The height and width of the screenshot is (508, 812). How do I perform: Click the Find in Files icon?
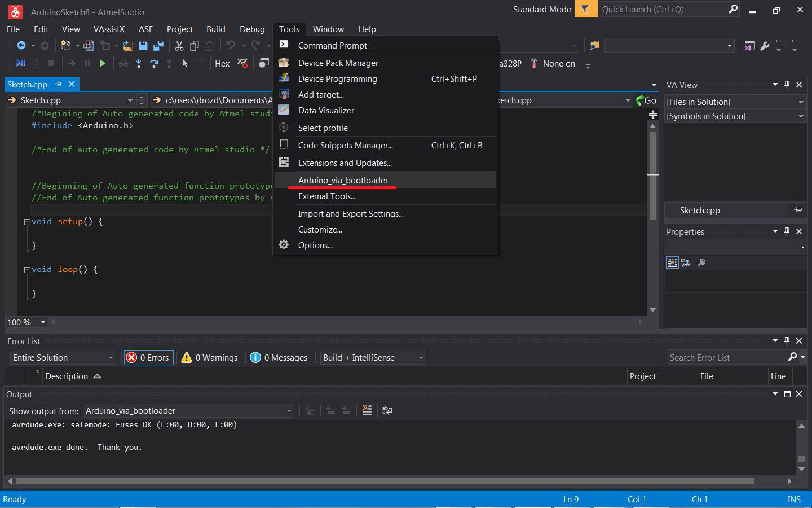594,46
